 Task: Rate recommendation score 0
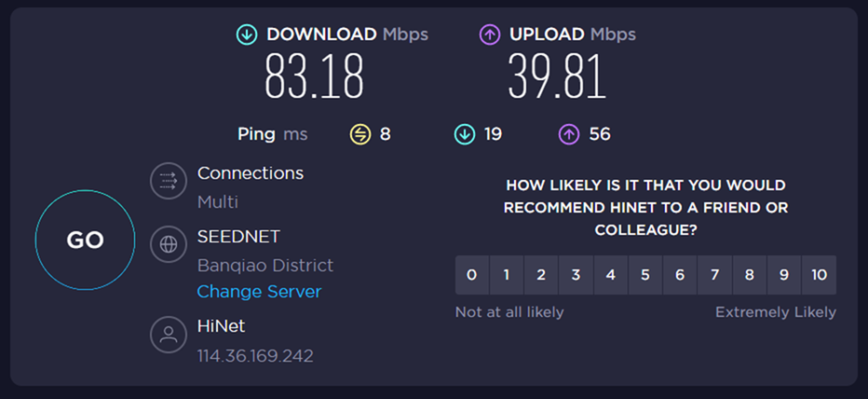(472, 275)
